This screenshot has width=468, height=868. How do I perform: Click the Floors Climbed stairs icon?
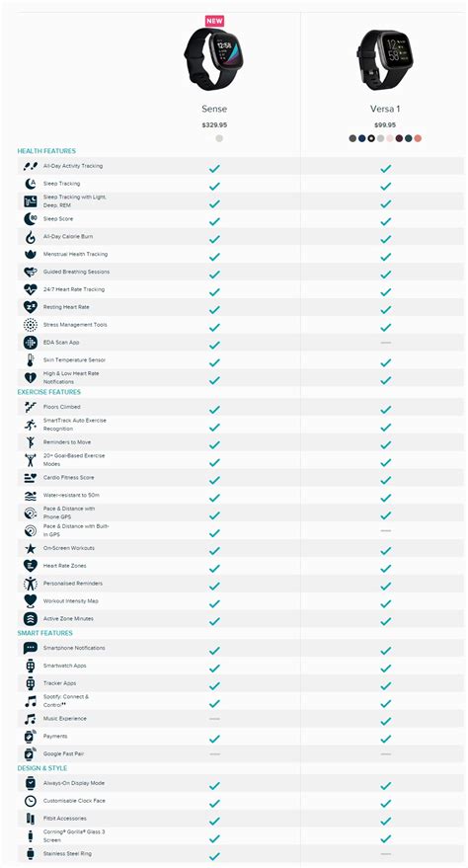point(31,408)
